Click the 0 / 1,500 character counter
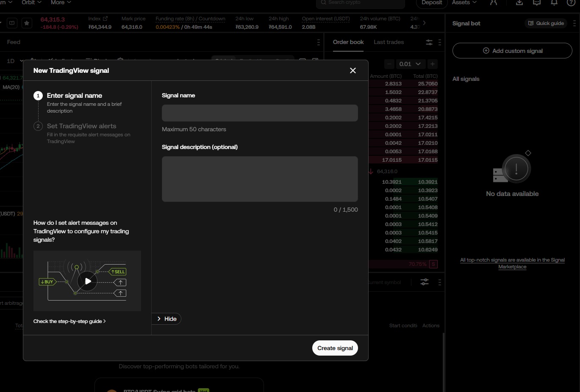The height and width of the screenshot is (392, 580). tap(346, 210)
